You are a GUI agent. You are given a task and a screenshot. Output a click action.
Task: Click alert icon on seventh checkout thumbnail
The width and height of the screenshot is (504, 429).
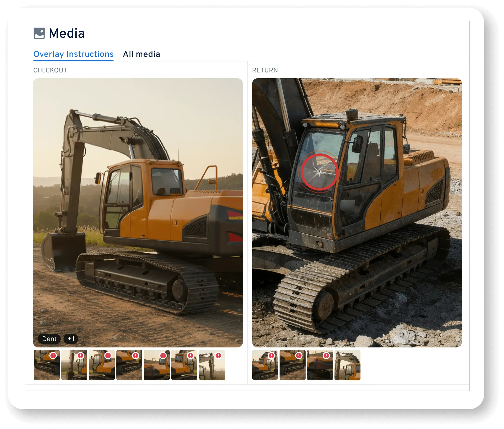[x=218, y=355]
